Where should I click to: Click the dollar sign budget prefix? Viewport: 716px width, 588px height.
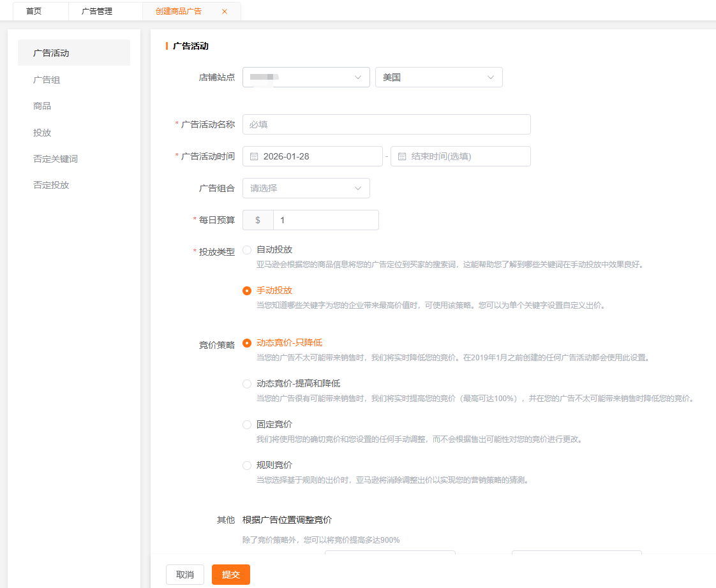point(258,220)
